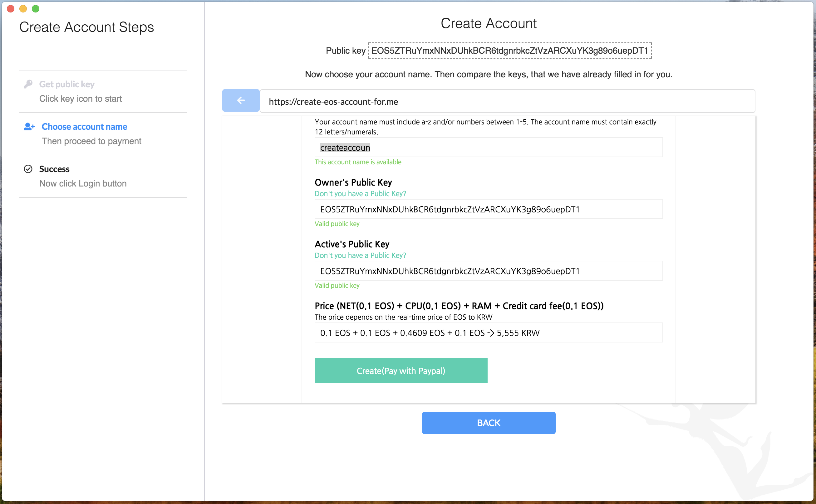Image resolution: width=816 pixels, height=504 pixels.
Task: Click 'The price depends on the real-time price' text
Action: point(403,317)
